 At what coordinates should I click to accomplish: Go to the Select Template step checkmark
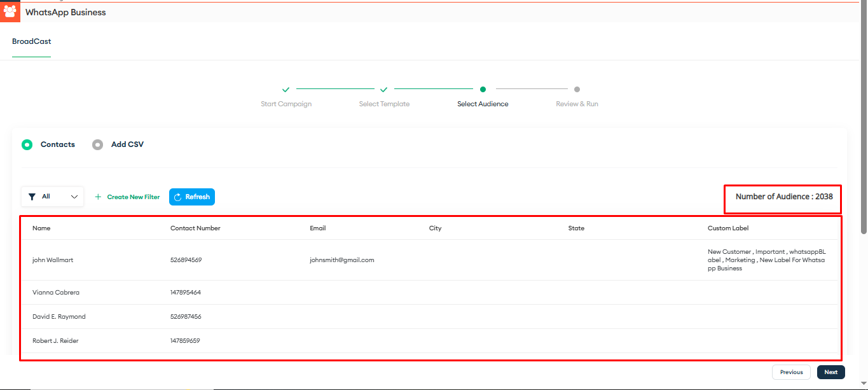point(384,89)
